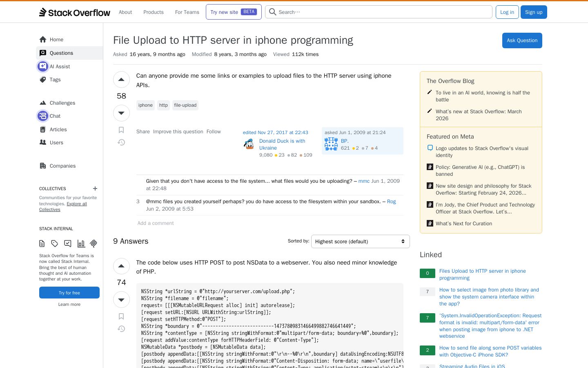Image resolution: width=588 pixels, height=368 pixels.
Task: Click the Stack Overflow logo
Action: 75,12
